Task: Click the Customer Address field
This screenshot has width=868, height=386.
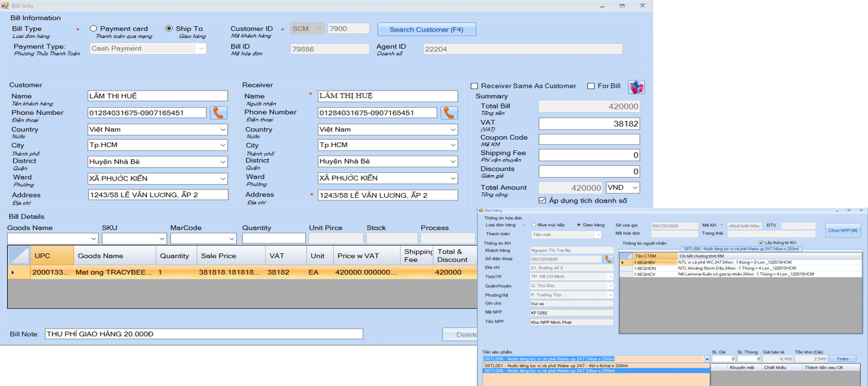Action: click(x=158, y=195)
